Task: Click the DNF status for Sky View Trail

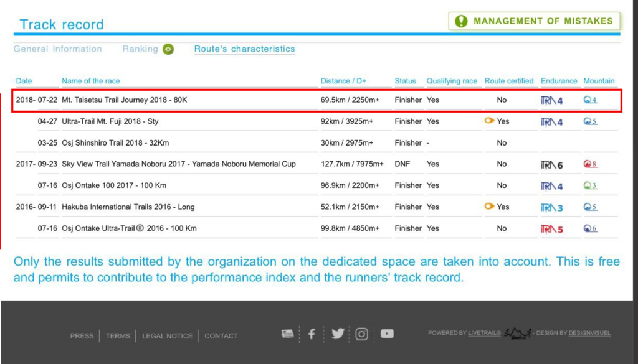Action: (402, 164)
